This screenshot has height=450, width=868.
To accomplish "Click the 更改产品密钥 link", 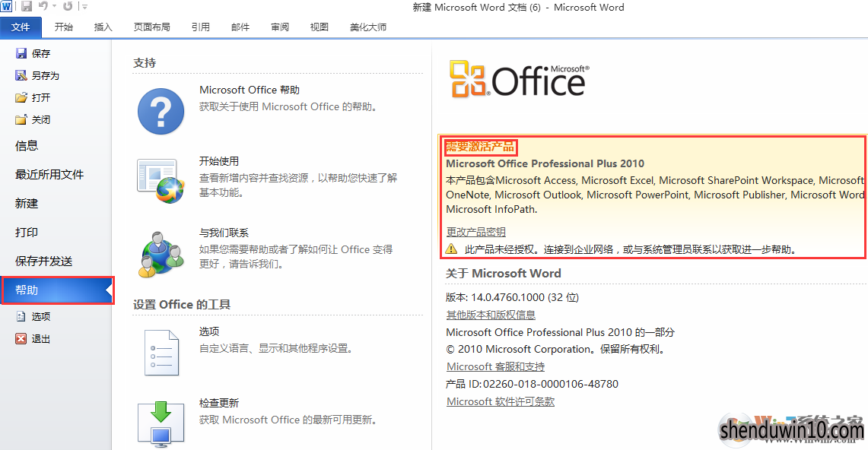I will tap(475, 232).
